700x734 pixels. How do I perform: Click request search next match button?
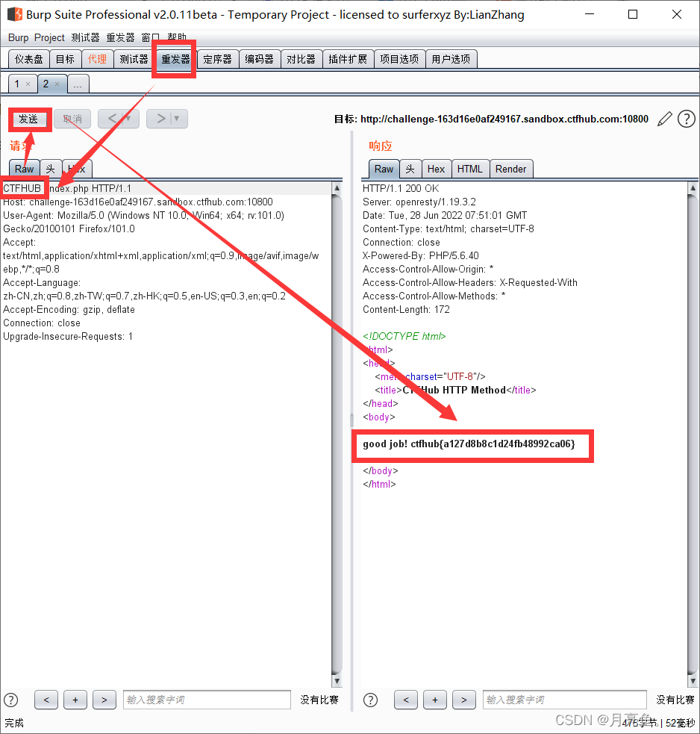pyautogui.click(x=104, y=700)
